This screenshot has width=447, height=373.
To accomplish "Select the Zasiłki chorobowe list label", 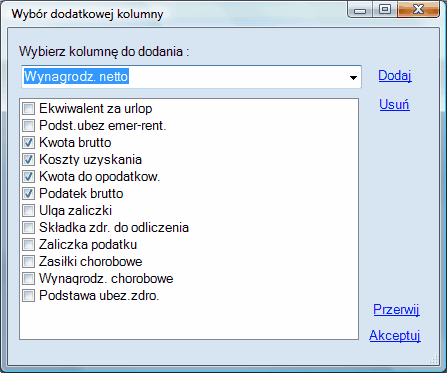I will [91, 262].
